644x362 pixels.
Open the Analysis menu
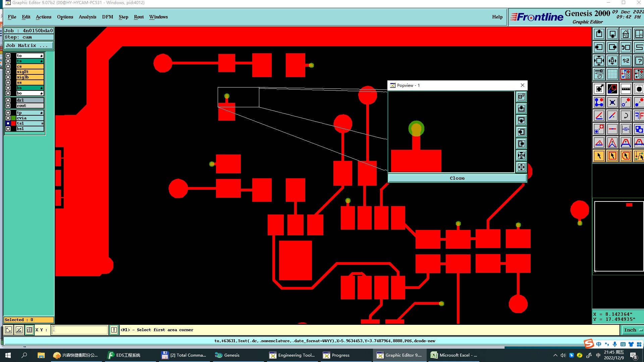87,17
